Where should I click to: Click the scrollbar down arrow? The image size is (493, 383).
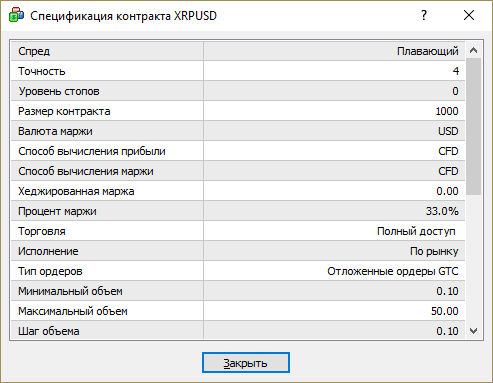point(473,331)
